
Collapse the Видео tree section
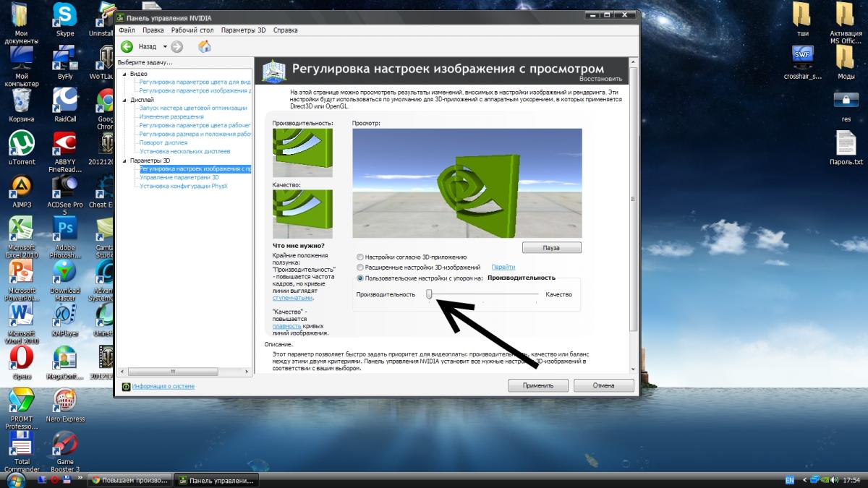[x=124, y=74]
